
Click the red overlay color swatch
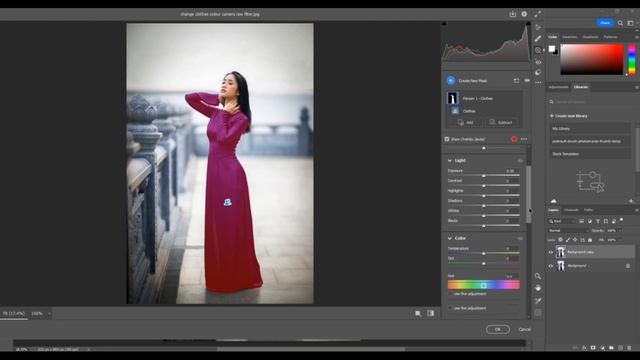[514, 139]
